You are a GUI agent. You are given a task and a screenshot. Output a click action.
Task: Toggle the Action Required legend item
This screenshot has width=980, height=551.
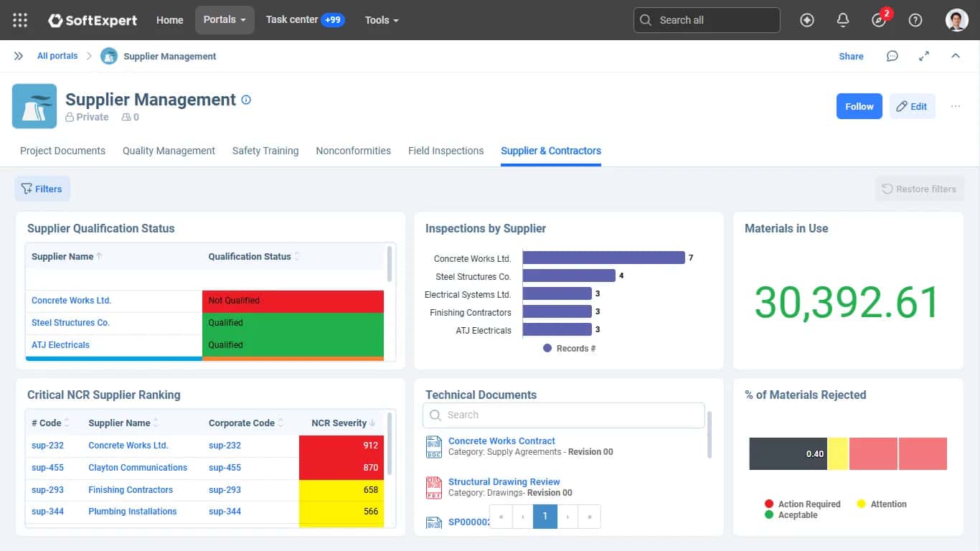coord(802,504)
